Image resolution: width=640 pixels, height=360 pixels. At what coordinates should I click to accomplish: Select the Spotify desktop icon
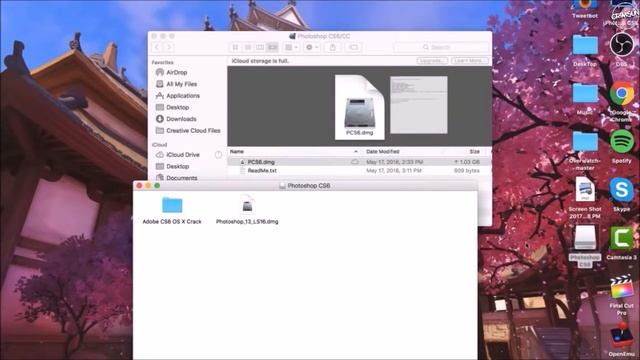622,146
